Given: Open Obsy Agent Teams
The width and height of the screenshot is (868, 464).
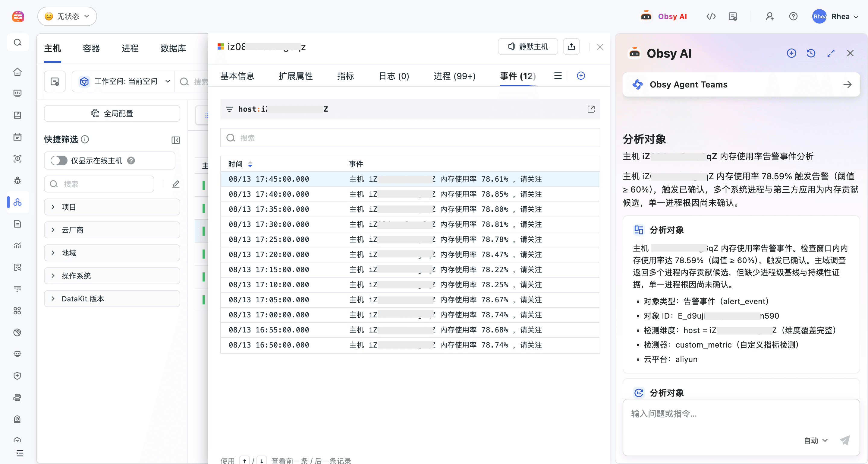Looking at the screenshot, I should 741,85.
